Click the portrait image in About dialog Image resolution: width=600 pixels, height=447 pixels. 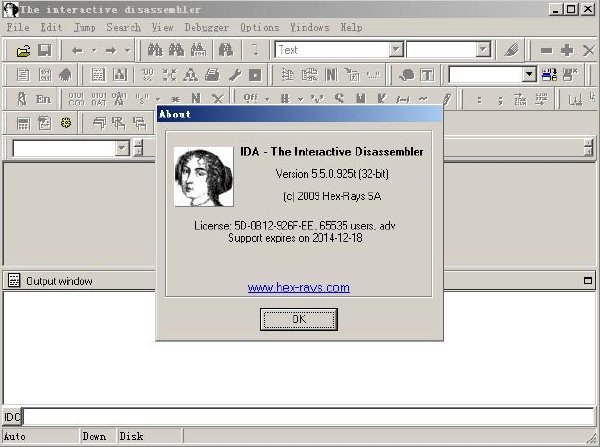tap(204, 176)
